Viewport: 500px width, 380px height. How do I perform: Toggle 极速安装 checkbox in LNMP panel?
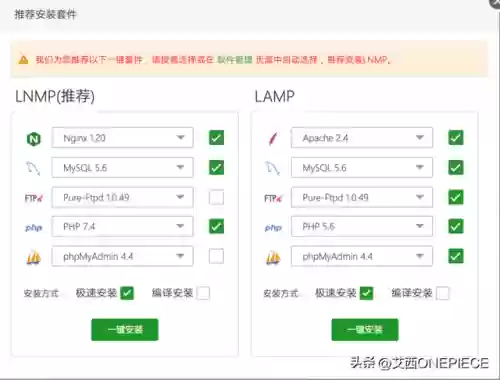pyautogui.click(x=127, y=293)
